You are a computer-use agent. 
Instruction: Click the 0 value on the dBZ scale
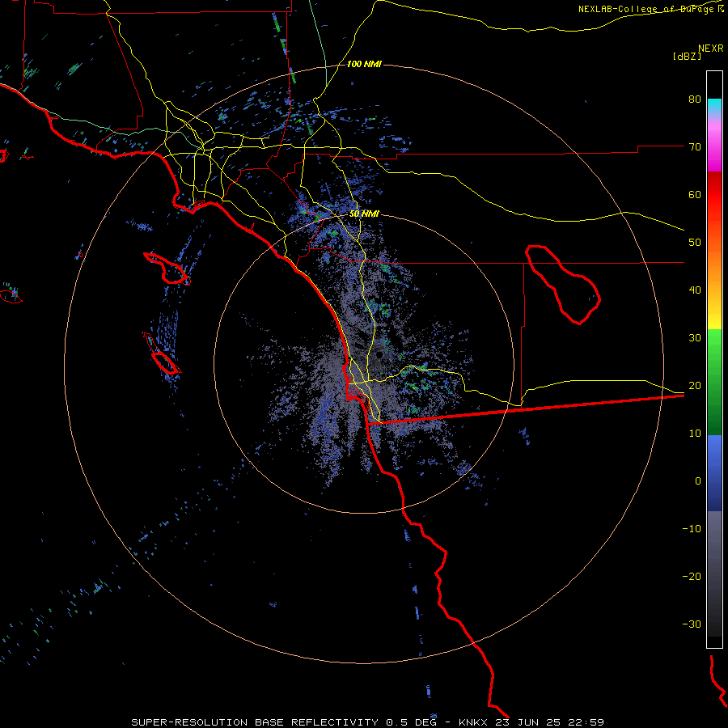pos(698,481)
